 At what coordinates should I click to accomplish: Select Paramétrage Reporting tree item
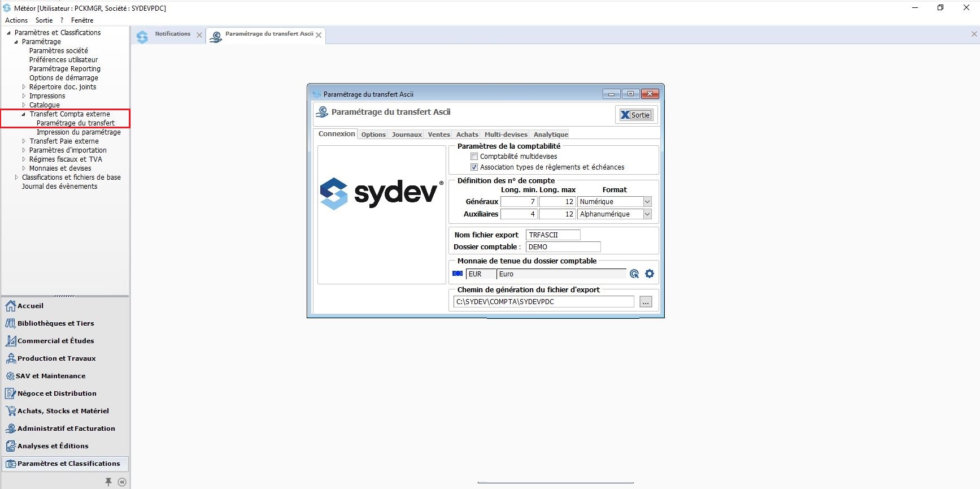pos(65,69)
